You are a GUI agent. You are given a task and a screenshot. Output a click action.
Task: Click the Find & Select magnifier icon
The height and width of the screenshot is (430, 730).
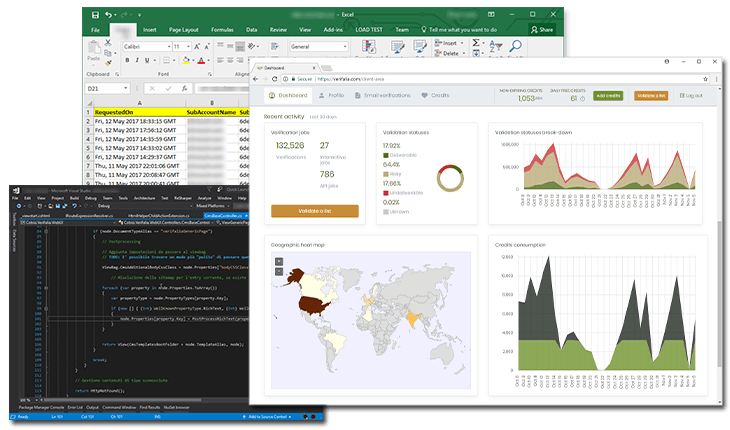pos(515,46)
